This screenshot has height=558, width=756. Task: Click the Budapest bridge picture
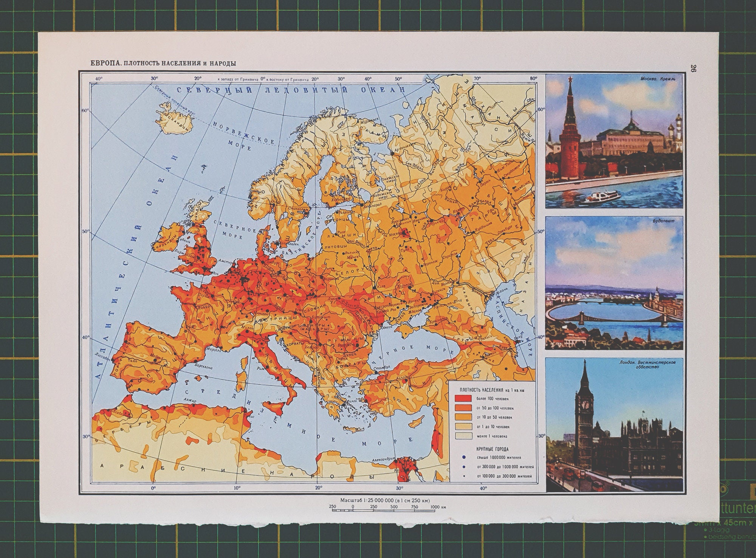tap(614, 283)
